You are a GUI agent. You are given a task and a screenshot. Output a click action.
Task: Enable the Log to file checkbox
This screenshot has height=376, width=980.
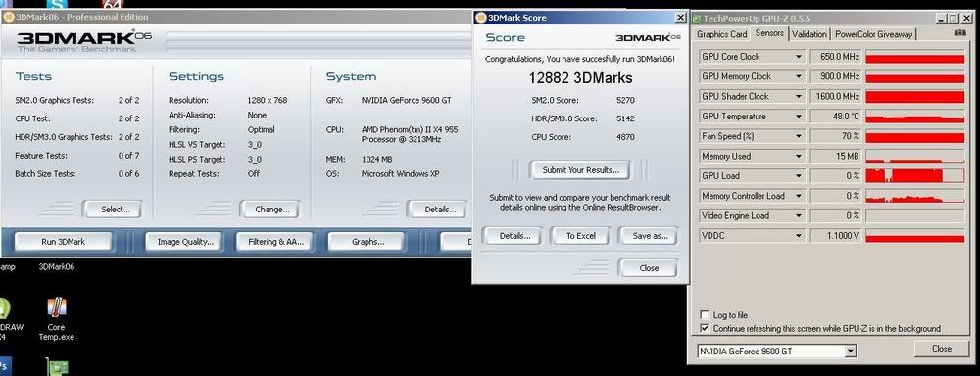[x=705, y=315]
